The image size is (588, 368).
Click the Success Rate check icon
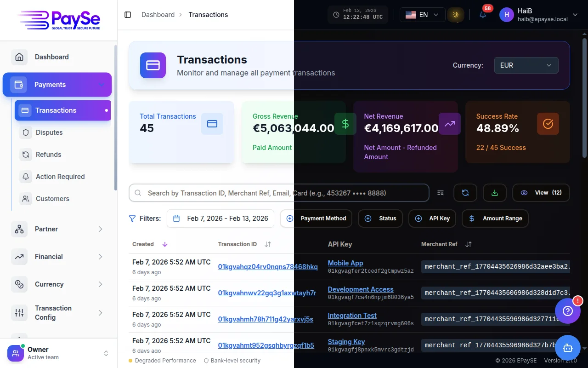[x=548, y=124]
